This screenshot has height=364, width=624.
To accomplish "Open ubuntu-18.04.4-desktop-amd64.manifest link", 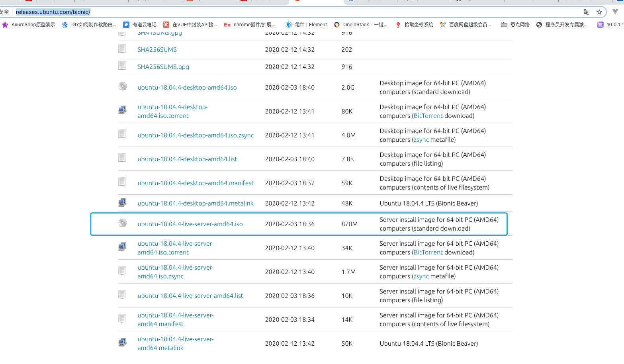I will click(x=196, y=183).
